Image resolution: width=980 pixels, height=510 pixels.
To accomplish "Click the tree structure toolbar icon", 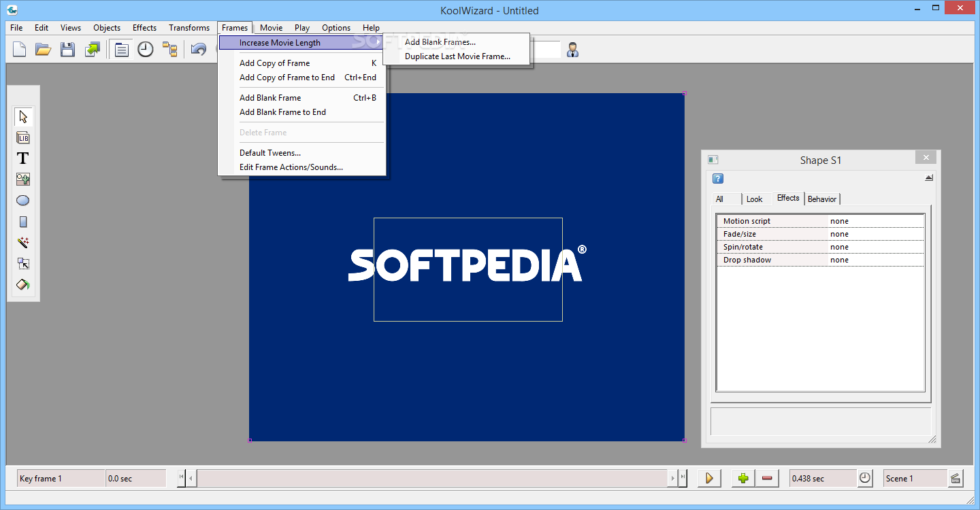I will [169, 49].
